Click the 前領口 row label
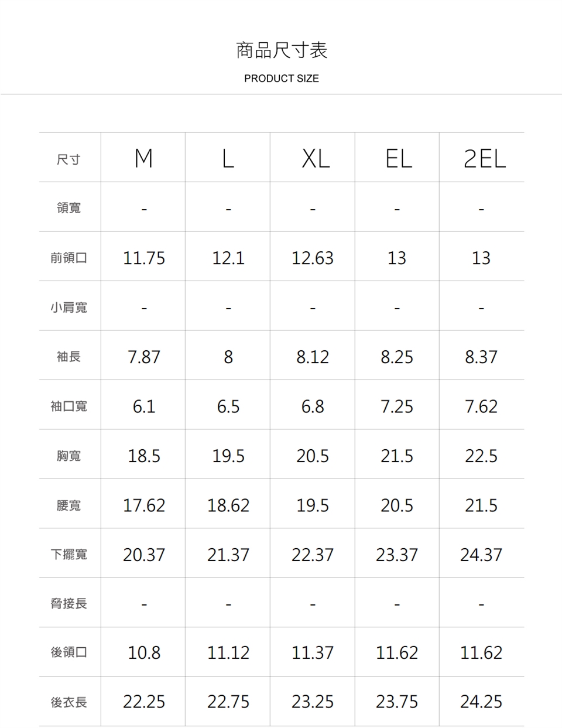 point(68,258)
